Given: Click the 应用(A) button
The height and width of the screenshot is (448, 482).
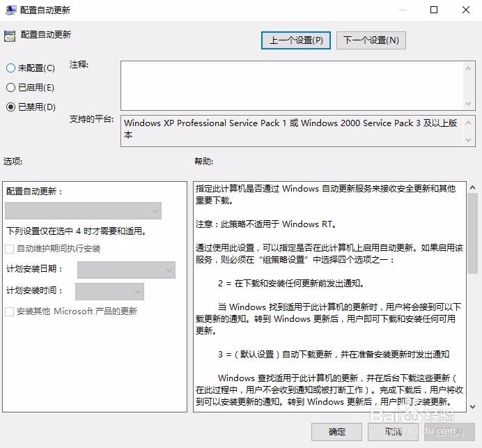Looking at the screenshot, I should coord(449,432).
